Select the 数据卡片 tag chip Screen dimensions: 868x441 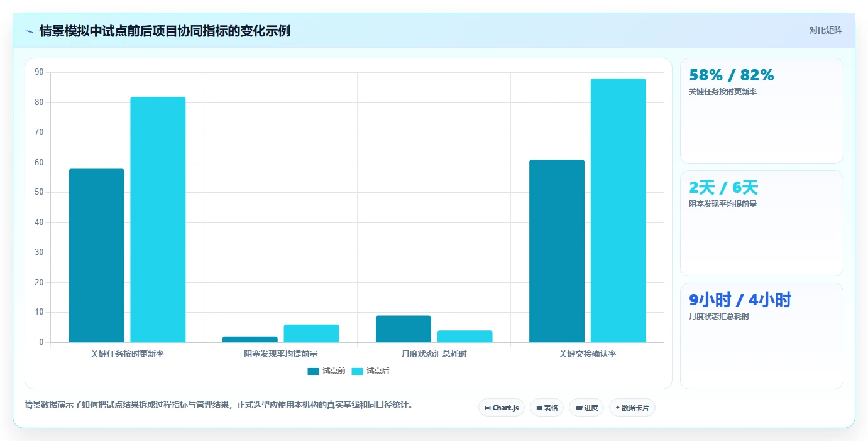632,408
